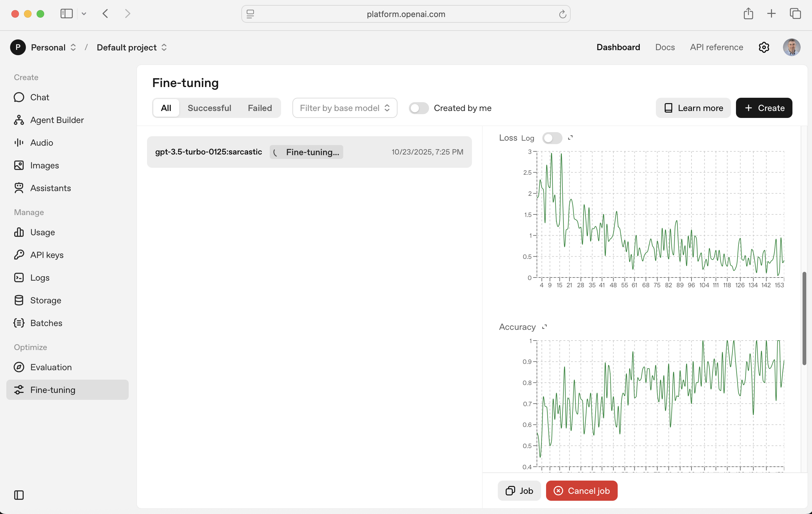Open the Filter by base model dropdown
812x514 pixels.
tap(344, 108)
